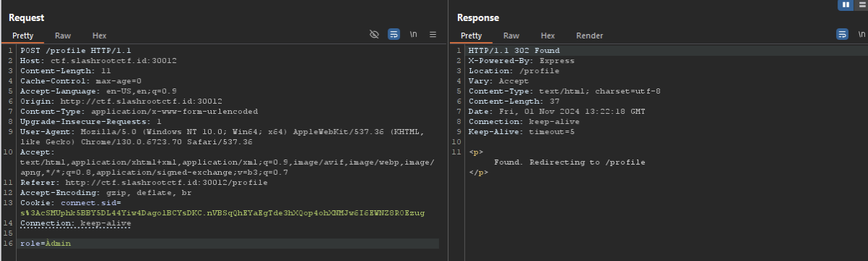
Task: Click the 'Keep-Alive: timeout=5' header
Action: coord(522,132)
